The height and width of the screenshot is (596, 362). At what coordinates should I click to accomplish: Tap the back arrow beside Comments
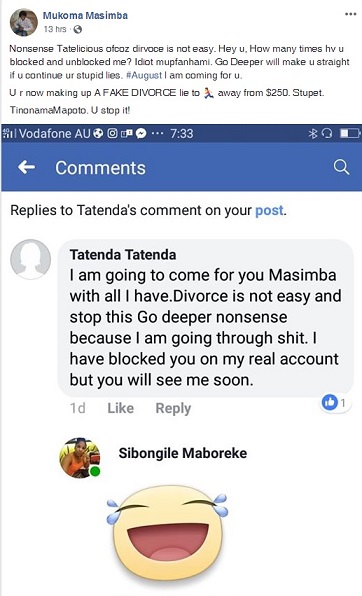click(x=27, y=167)
